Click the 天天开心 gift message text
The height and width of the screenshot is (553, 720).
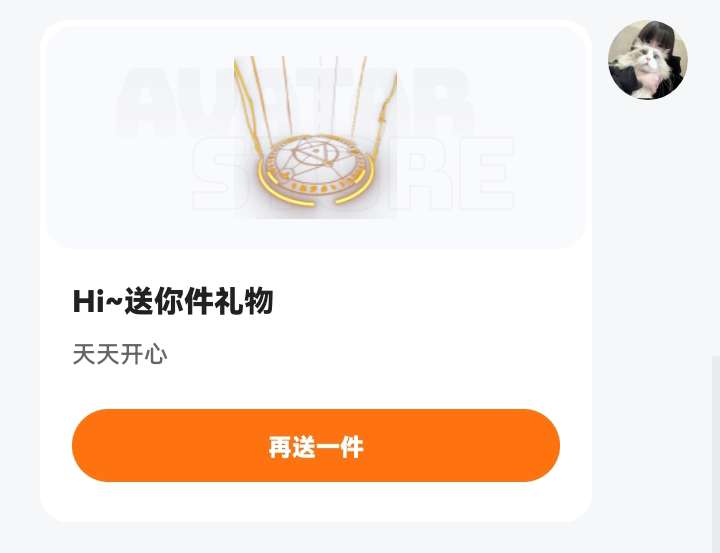click(120, 355)
